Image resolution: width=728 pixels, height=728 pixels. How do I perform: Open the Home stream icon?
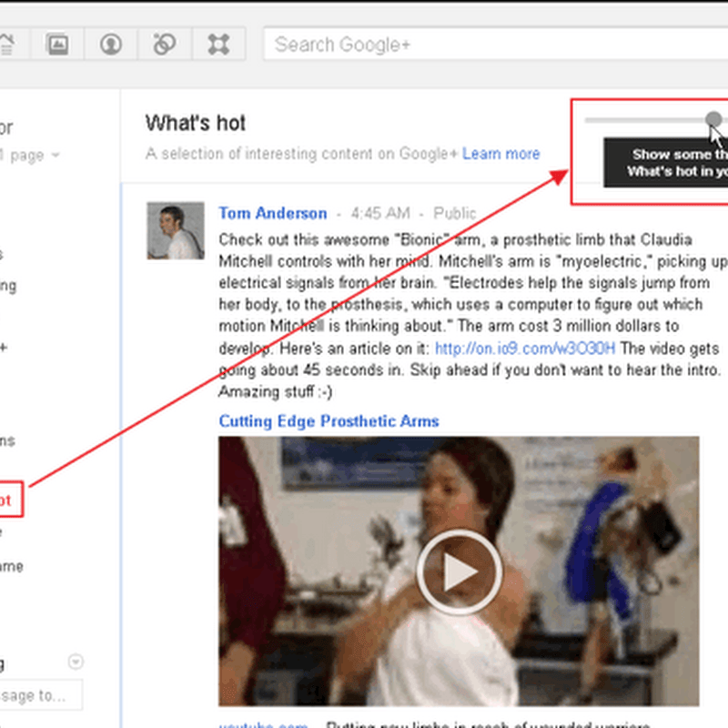point(8,45)
